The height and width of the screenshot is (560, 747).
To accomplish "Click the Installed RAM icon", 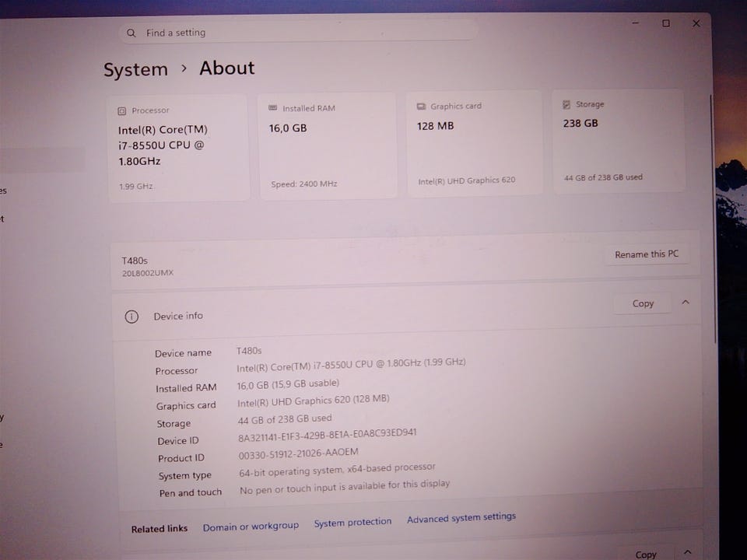I will [272, 108].
